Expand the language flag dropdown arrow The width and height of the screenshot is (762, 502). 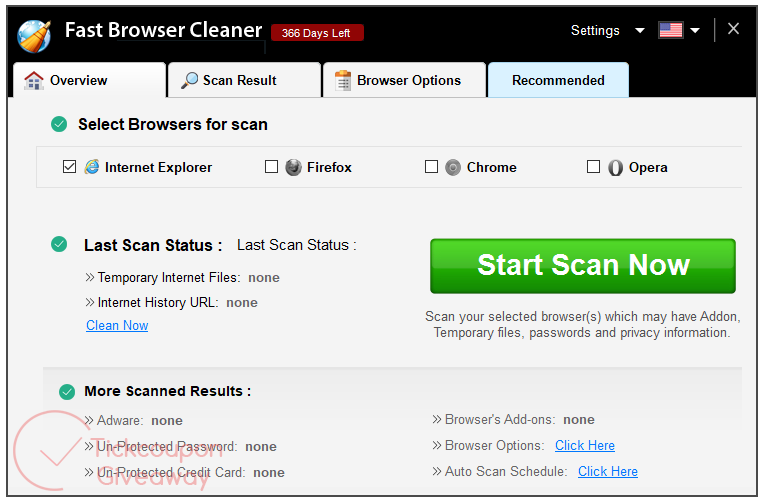pos(695,31)
